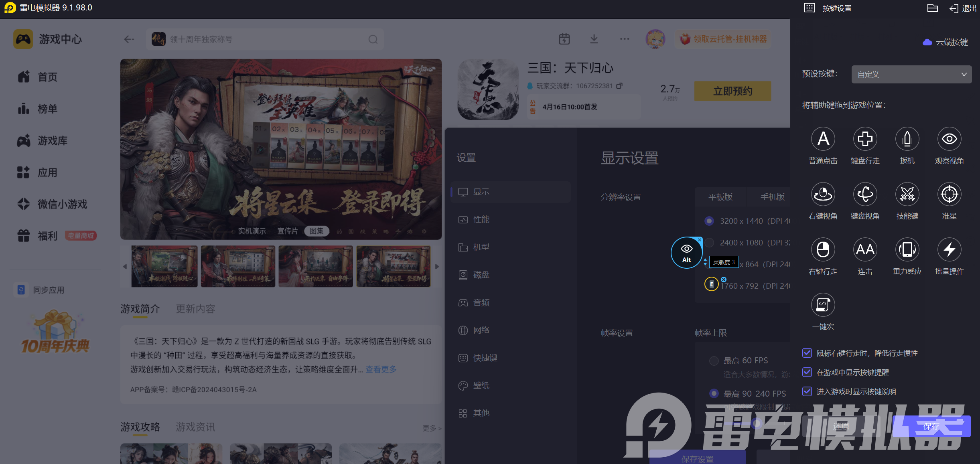Select the 重力感应 gravity sensor icon

click(907, 250)
